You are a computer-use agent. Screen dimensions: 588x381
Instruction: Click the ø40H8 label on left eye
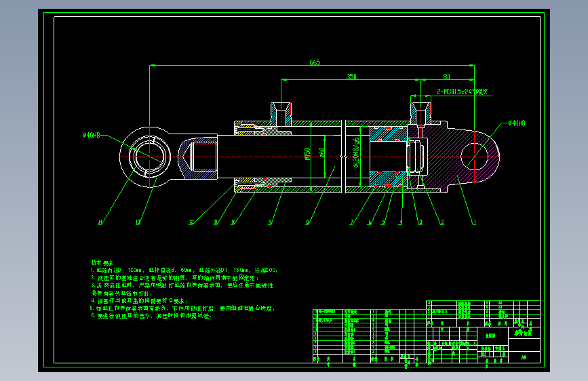[92, 135]
